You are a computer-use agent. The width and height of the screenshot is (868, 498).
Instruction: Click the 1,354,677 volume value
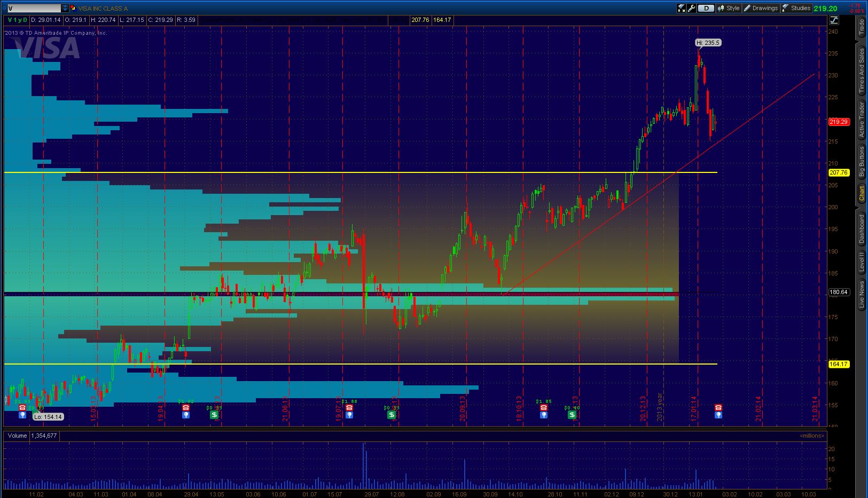point(44,436)
